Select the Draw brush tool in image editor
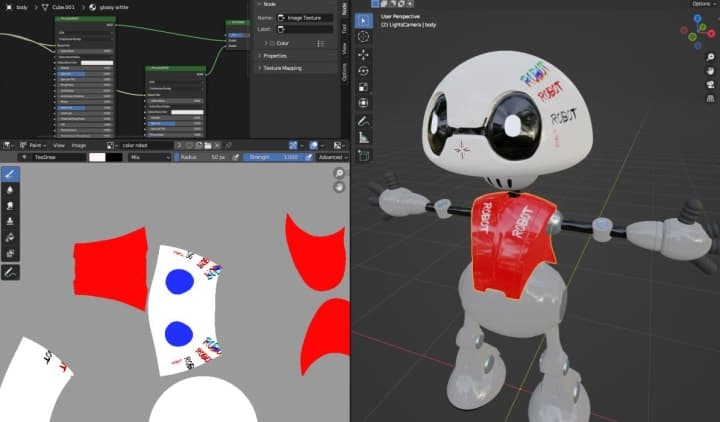The image size is (720, 422). pos(9,172)
